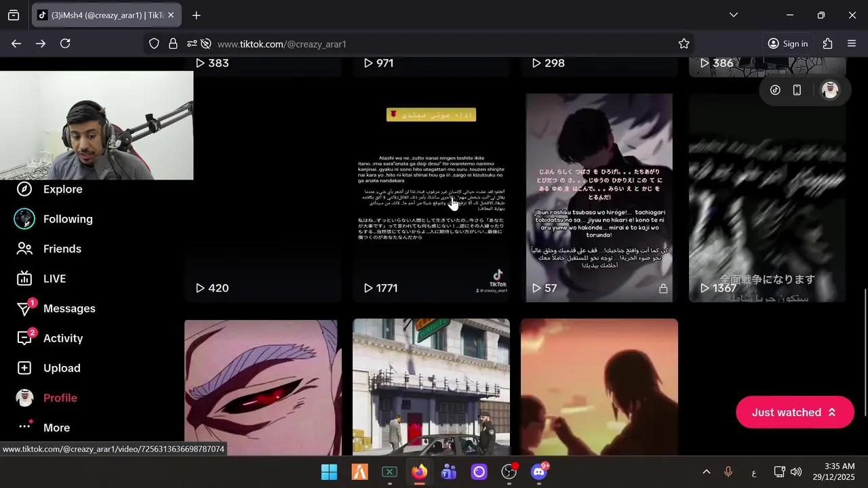Open Firefox from the taskbar
The width and height of the screenshot is (868, 488).
[x=420, y=472]
